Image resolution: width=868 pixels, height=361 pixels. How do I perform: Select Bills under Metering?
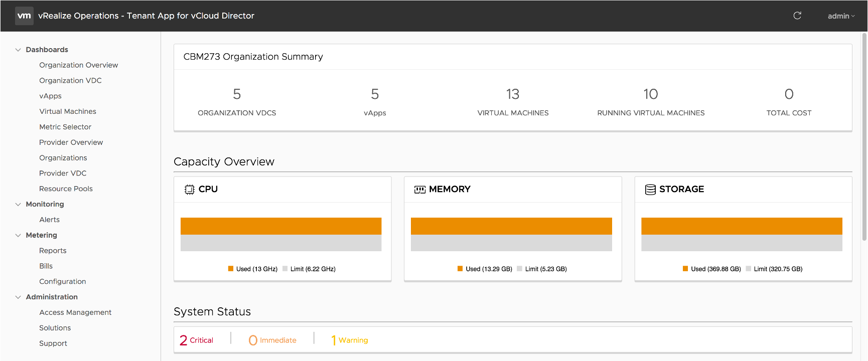point(46,266)
